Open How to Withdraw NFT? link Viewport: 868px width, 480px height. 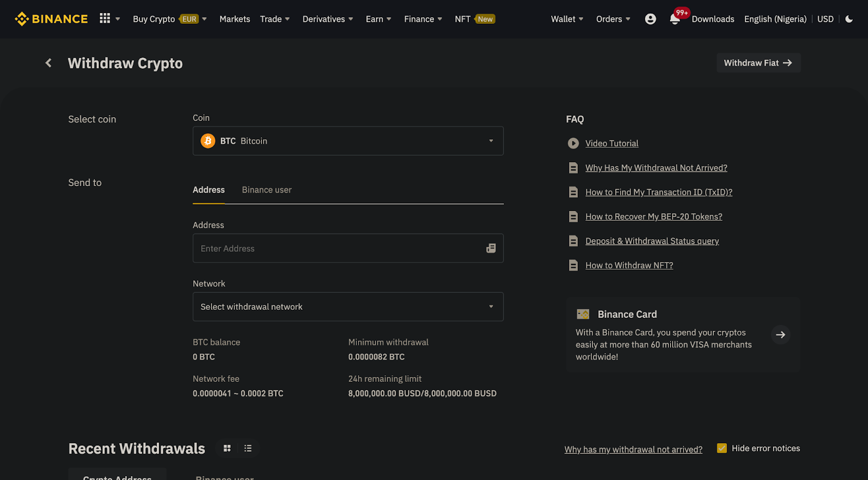coord(629,265)
